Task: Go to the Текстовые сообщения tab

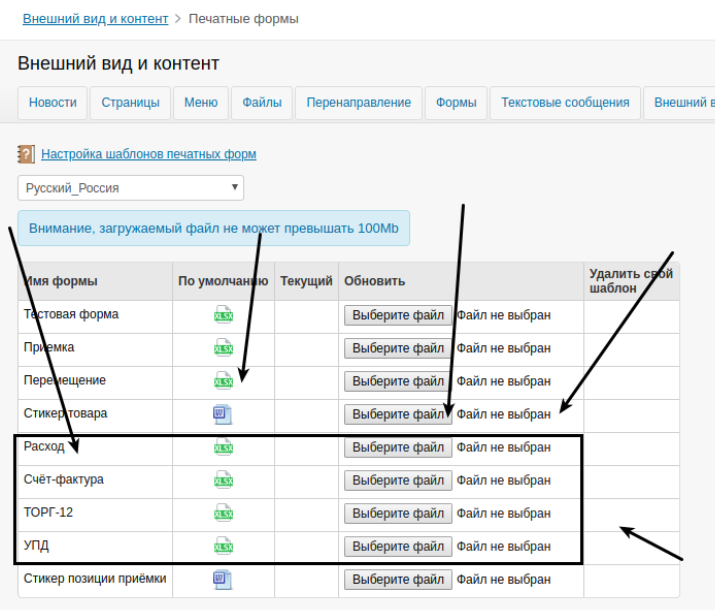Action: point(565,103)
